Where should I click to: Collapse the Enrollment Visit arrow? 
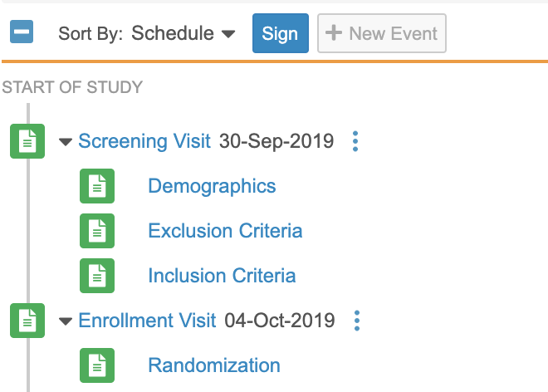click(x=66, y=321)
